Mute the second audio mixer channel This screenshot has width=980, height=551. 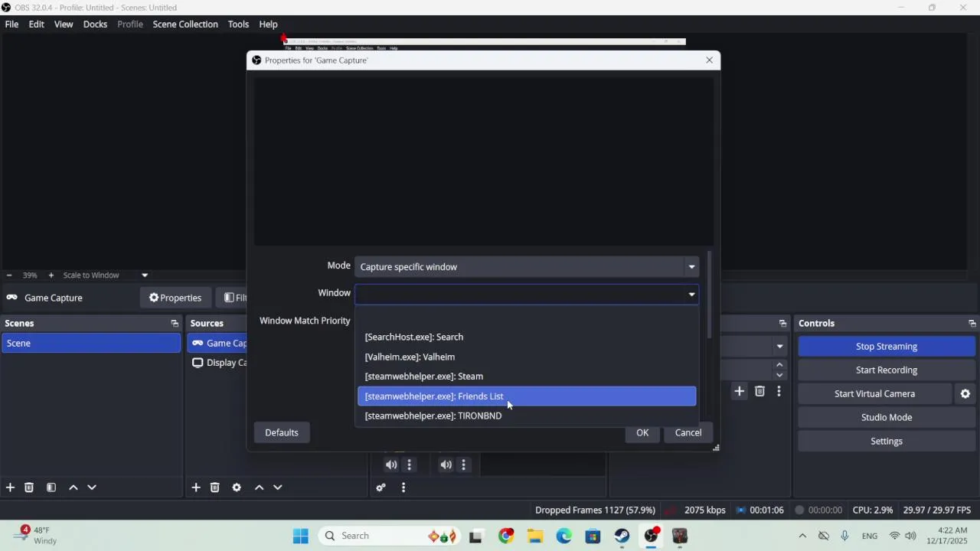pyautogui.click(x=446, y=465)
